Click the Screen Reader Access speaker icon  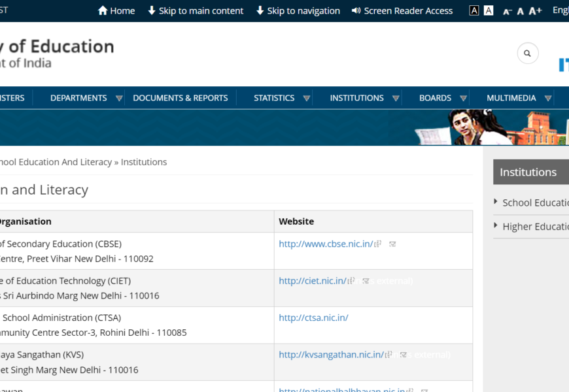(x=356, y=10)
